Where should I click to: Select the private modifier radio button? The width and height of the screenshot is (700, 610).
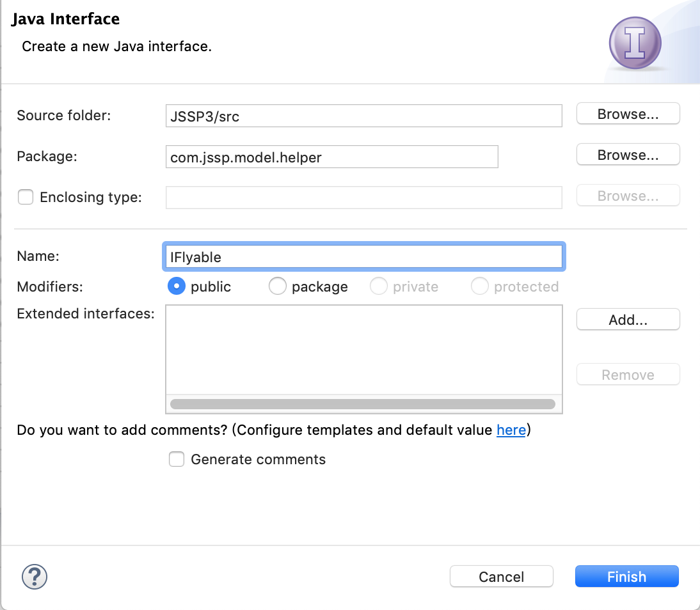tap(379, 286)
